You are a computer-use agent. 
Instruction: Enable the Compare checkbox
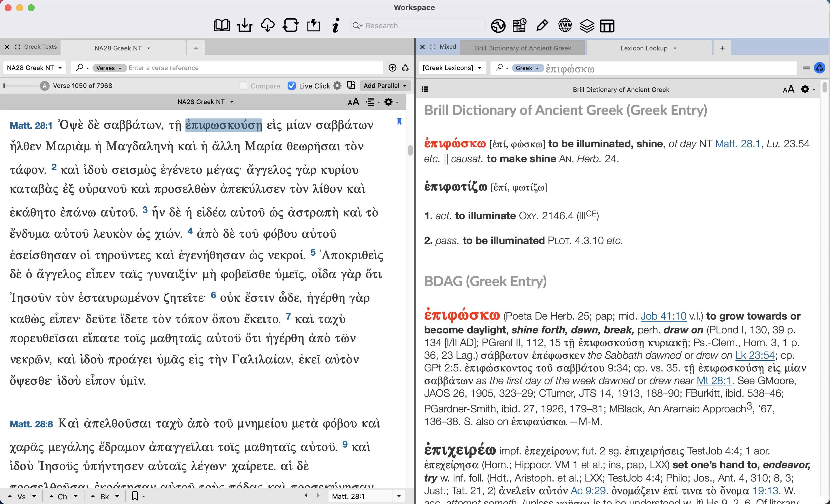coord(243,86)
